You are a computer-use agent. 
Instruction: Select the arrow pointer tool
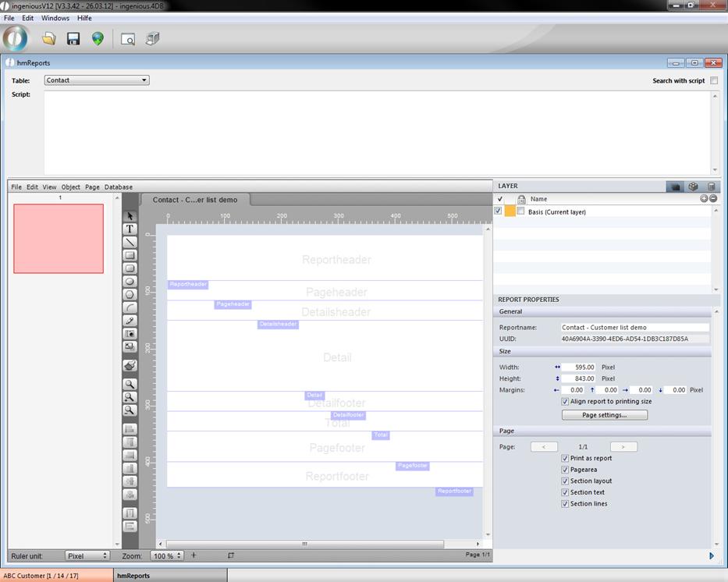tap(130, 217)
